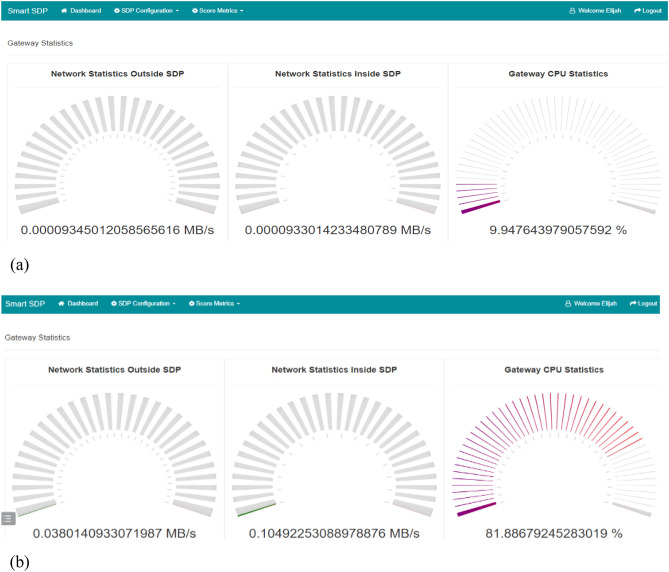Open Score Metrics menu in screenshot (a)
The height and width of the screenshot is (572, 669).
(220, 11)
